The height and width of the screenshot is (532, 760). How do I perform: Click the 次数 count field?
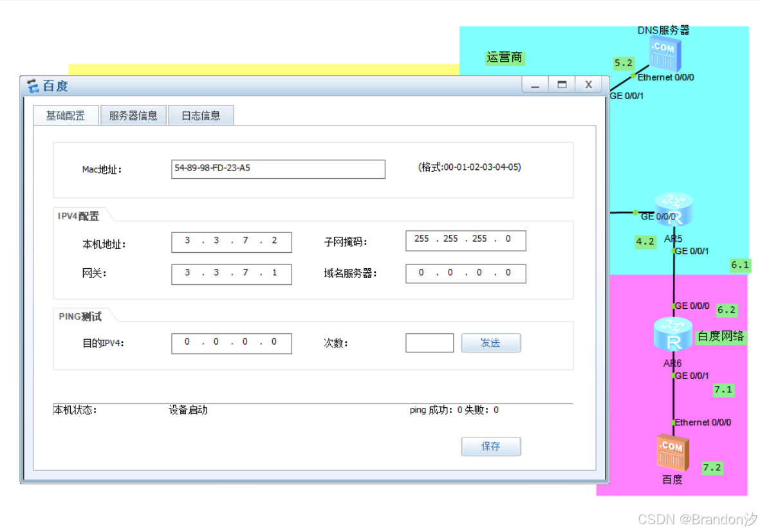tap(429, 343)
